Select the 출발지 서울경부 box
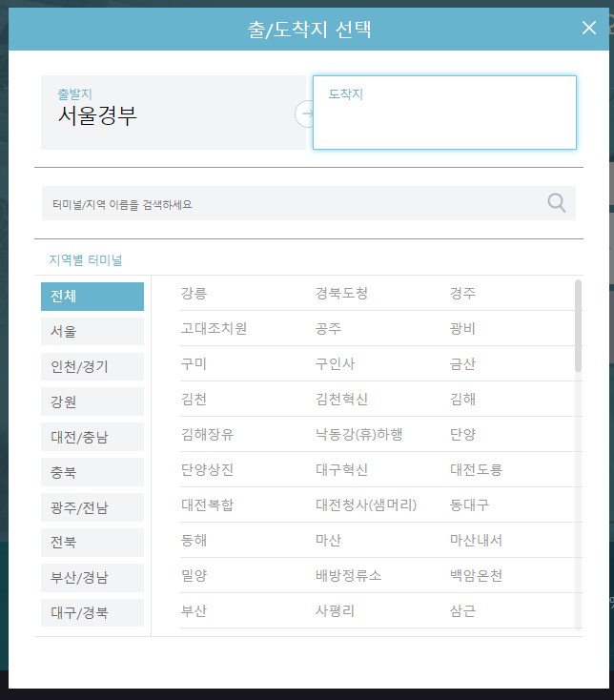Image resolution: width=614 pixels, height=700 pixels. (x=174, y=113)
